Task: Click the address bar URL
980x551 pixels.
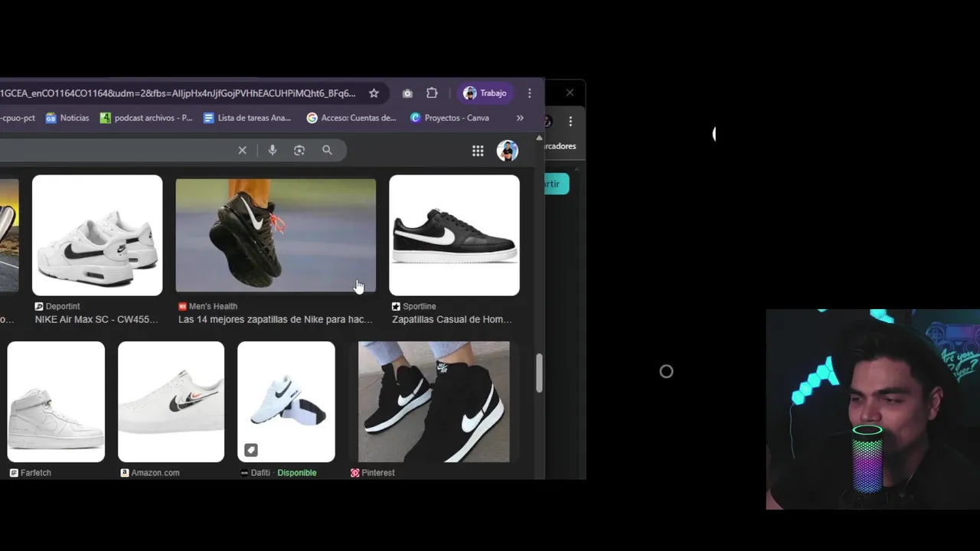Action: (178, 93)
